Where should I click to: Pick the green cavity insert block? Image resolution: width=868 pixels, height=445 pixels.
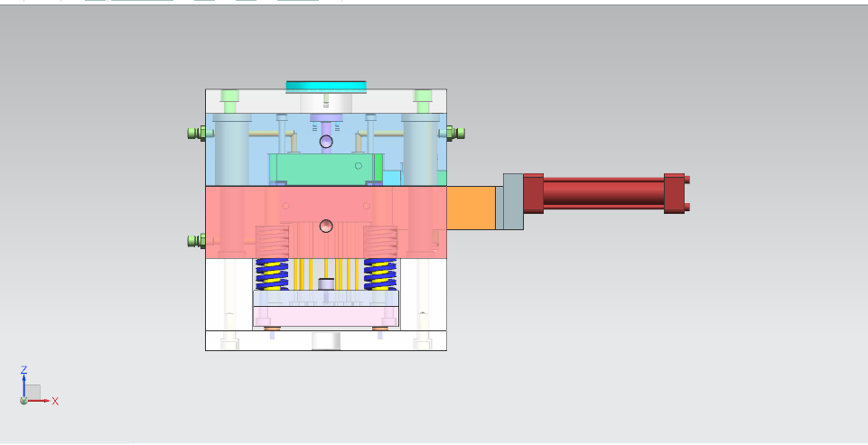(325, 168)
